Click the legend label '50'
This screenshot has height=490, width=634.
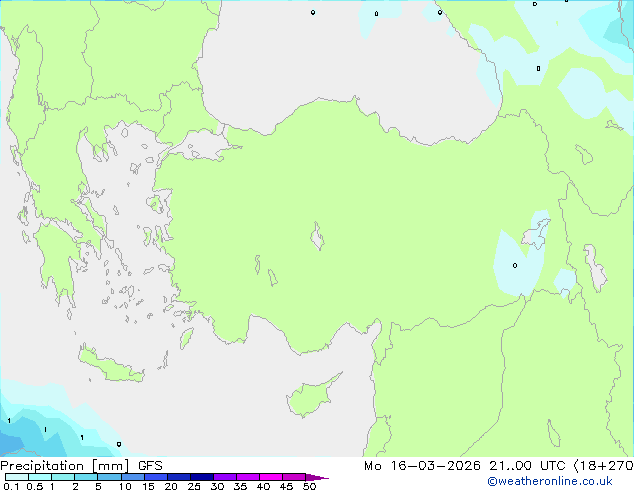pyautogui.click(x=309, y=486)
